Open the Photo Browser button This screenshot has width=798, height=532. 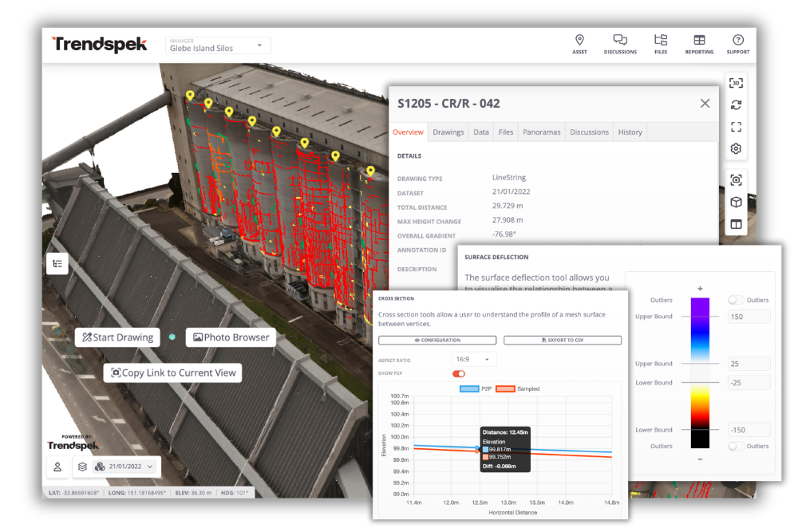tap(231, 337)
